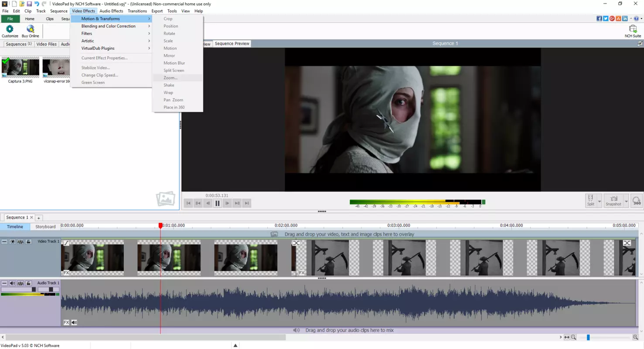The image size is (644, 349).
Task: Select Motion Blur effect entry
Action: pos(177,63)
